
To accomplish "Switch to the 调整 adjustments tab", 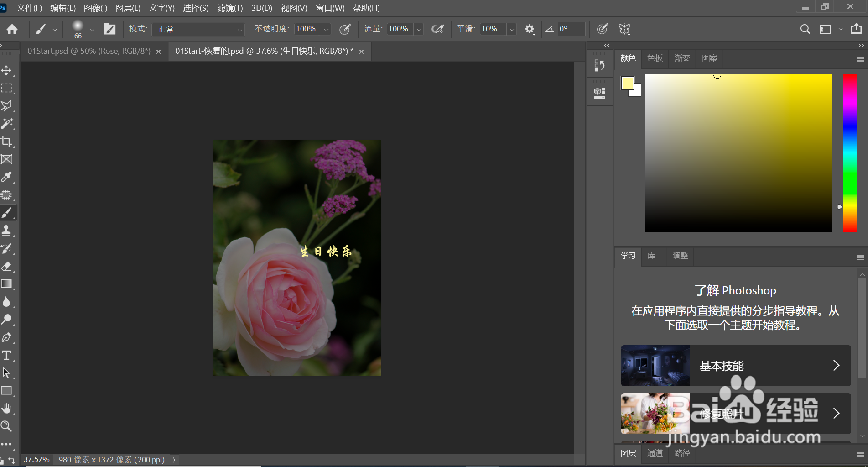I will tap(680, 256).
